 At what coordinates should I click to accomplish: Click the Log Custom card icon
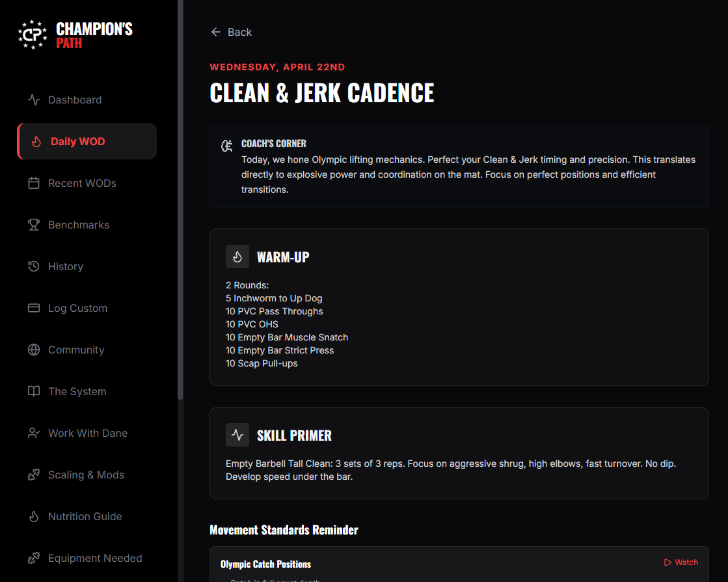coord(34,308)
